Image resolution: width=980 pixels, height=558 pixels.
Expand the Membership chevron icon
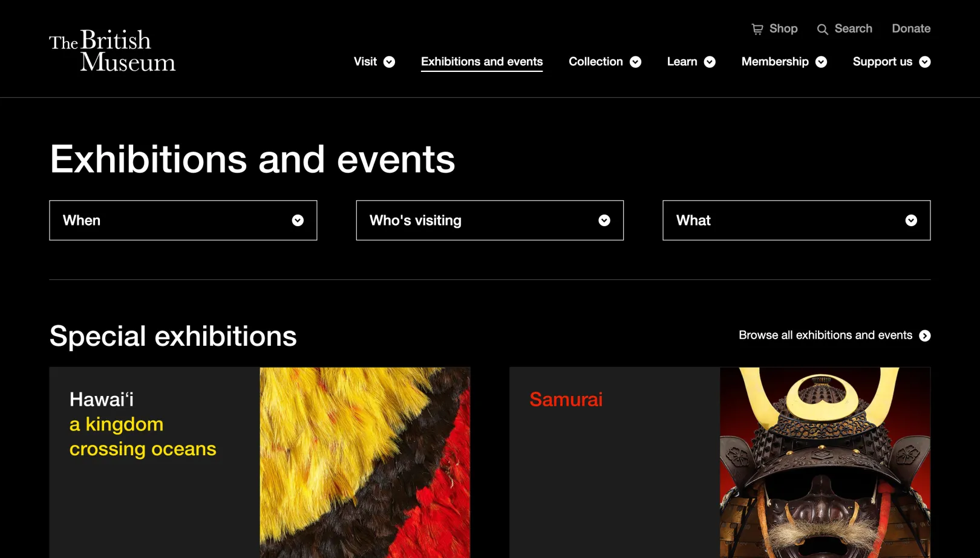coord(821,62)
